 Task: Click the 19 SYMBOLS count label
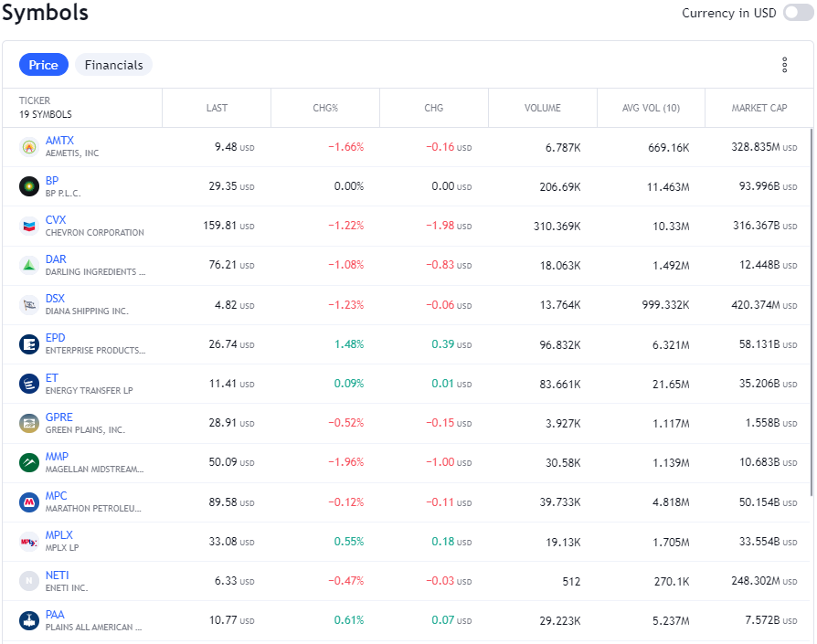[46, 114]
